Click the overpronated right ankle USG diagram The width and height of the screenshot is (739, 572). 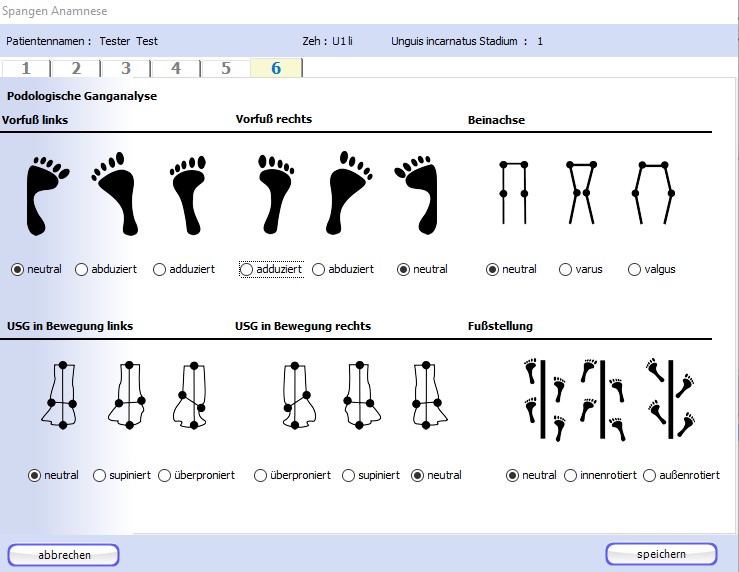pyautogui.click(x=298, y=395)
